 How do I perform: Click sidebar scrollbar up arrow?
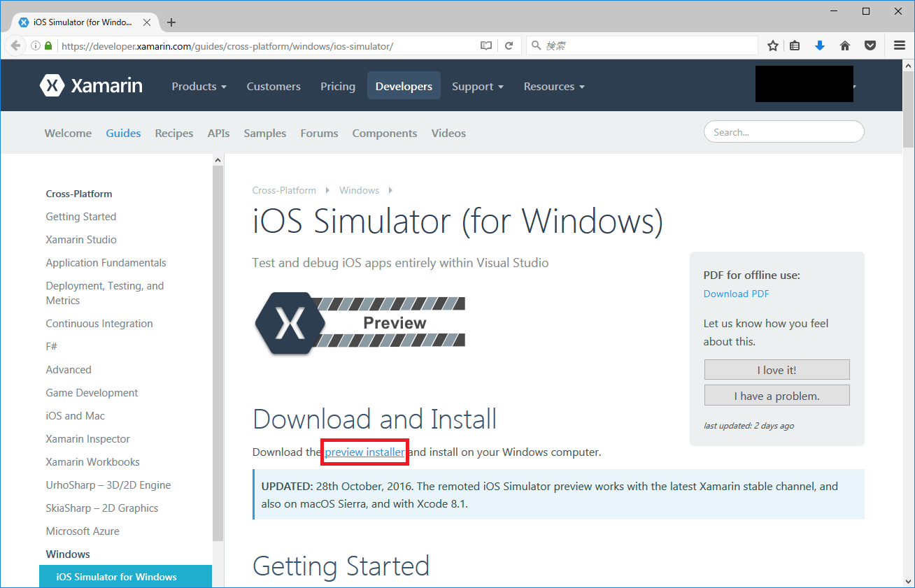tap(218, 160)
